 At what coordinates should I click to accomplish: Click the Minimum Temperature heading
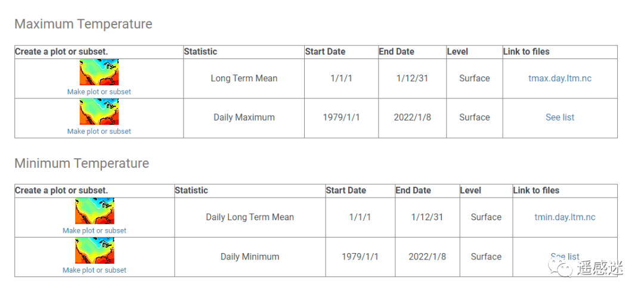point(82,164)
